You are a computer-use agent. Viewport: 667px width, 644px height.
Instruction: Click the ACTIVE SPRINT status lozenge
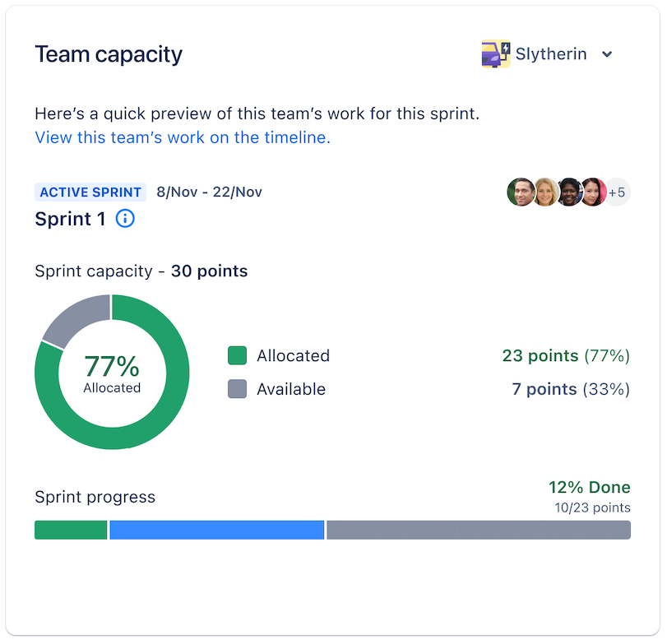click(x=90, y=192)
